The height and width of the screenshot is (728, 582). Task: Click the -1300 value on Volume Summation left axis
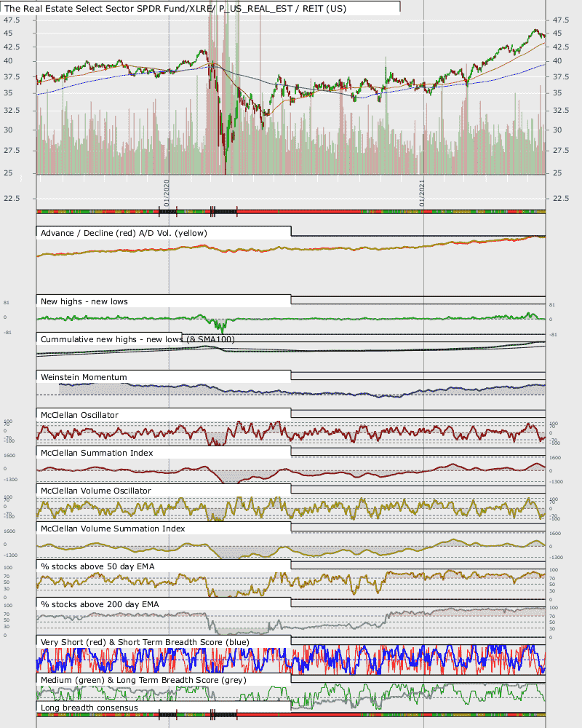[x=10, y=555]
